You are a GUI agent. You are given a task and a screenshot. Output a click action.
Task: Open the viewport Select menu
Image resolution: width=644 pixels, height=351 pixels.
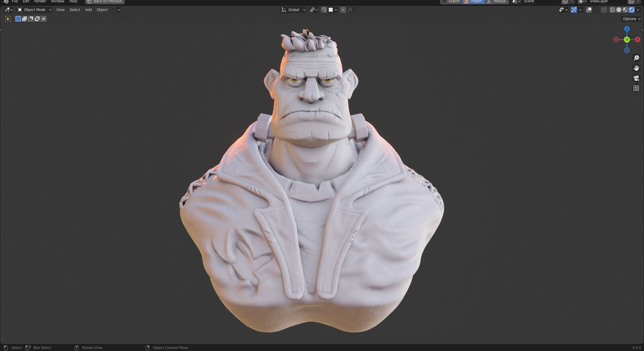75,10
